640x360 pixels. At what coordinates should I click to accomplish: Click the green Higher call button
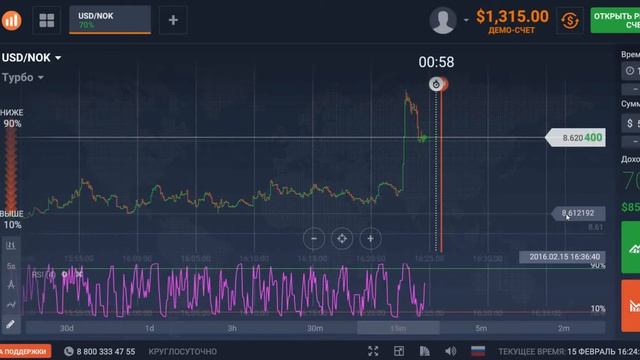(x=631, y=247)
